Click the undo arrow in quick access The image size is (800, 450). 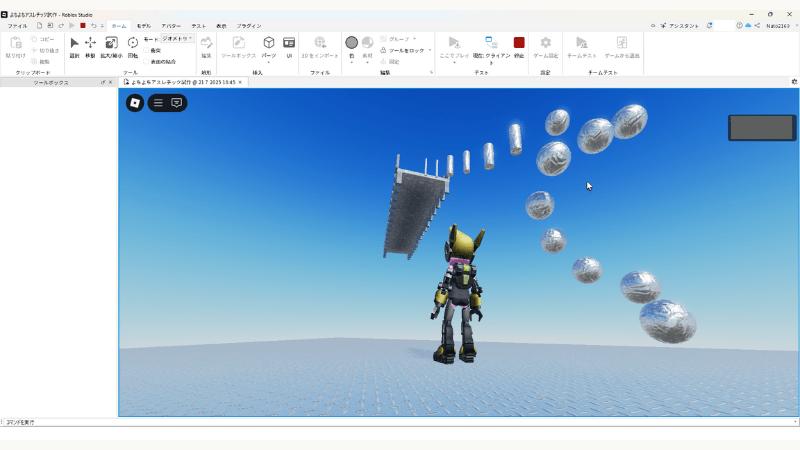(93, 26)
